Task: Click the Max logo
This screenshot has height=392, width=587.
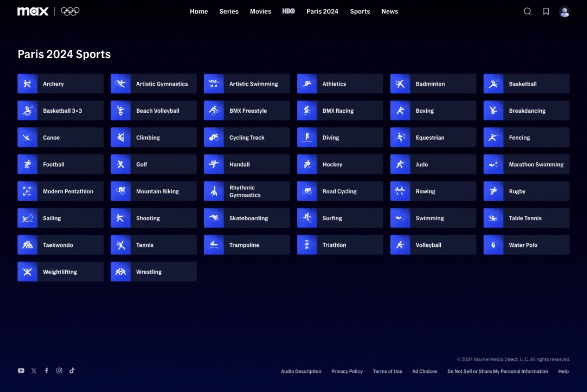Action: click(x=33, y=11)
